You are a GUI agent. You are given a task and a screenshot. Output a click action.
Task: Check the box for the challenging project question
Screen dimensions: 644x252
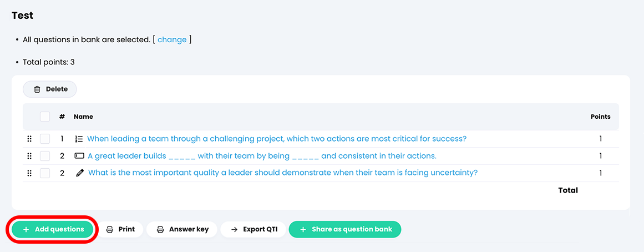tap(45, 139)
